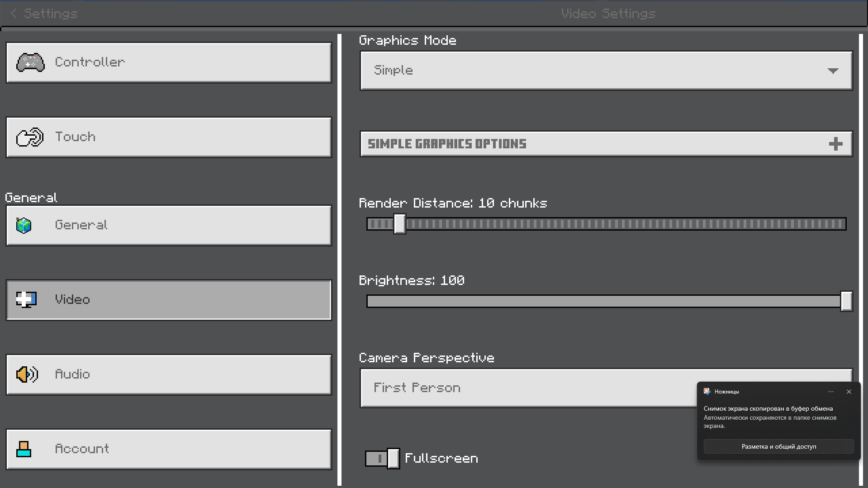The height and width of the screenshot is (488, 868).
Task: Click the Audio speaker icon
Action: pos(27,374)
